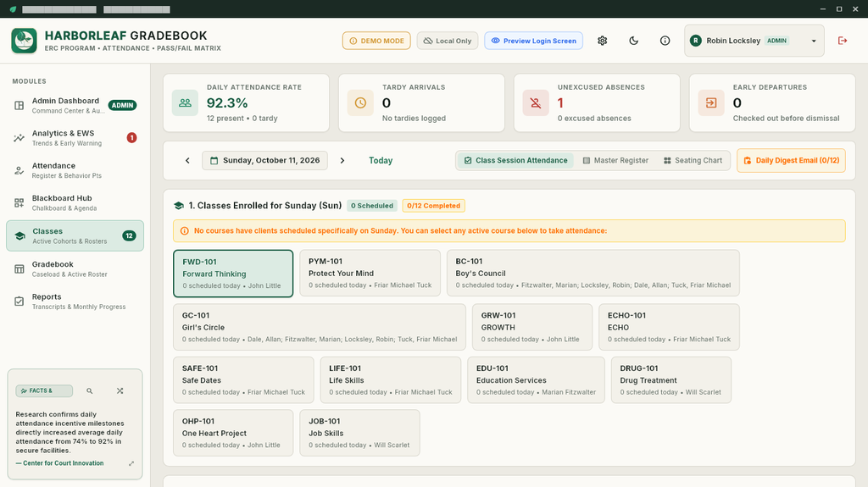Expand the facts widget with arrow icon
This screenshot has height=487, width=868.
click(x=131, y=464)
